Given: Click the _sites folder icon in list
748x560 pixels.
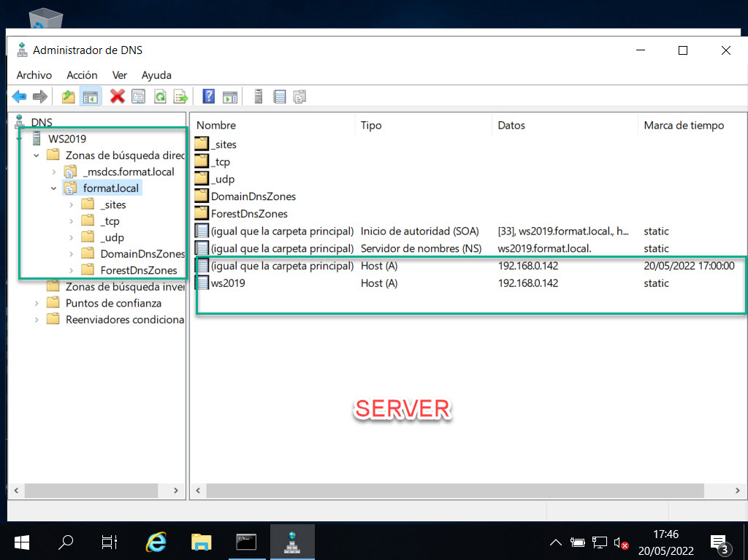Looking at the screenshot, I should (202, 144).
